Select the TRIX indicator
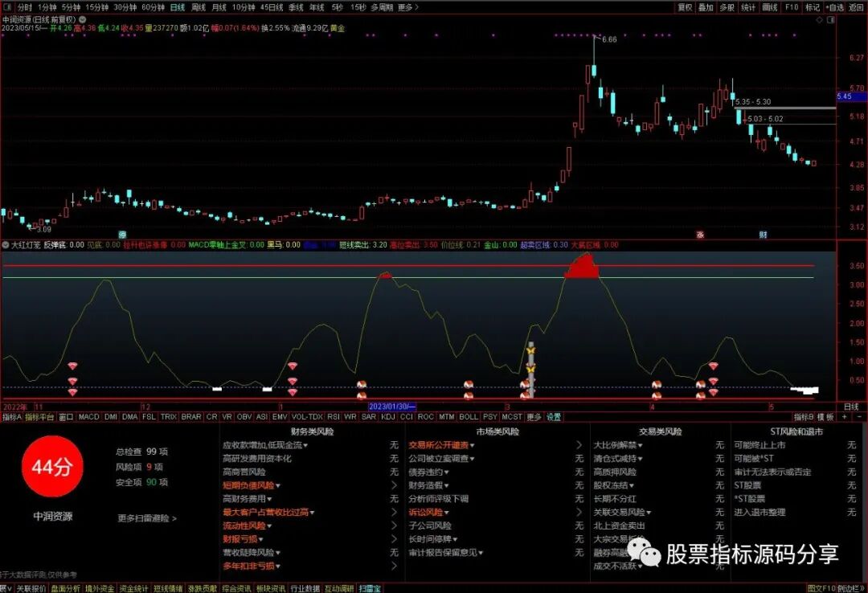The image size is (868, 593). (x=169, y=417)
